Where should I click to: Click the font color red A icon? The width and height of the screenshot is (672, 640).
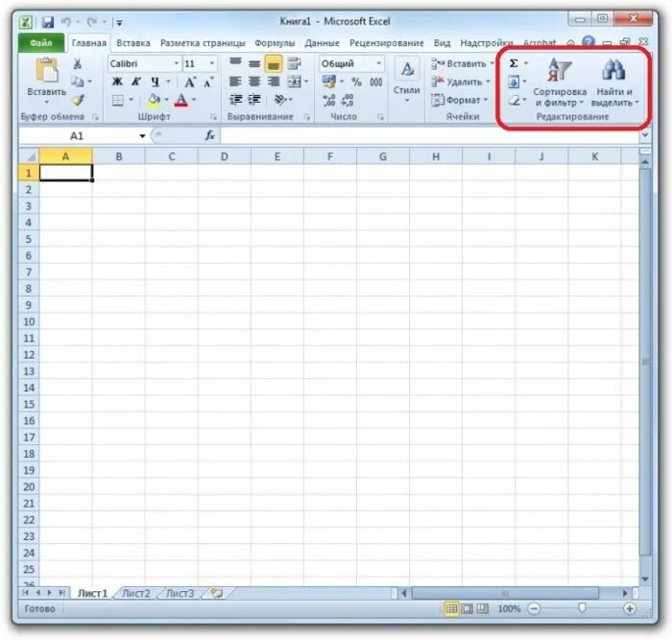click(181, 100)
